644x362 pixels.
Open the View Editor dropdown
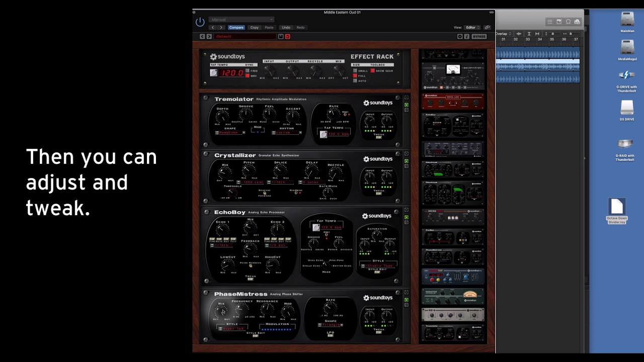click(472, 28)
